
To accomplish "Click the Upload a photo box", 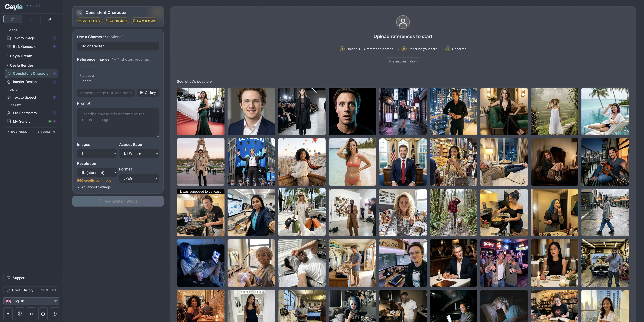I will coord(87,76).
